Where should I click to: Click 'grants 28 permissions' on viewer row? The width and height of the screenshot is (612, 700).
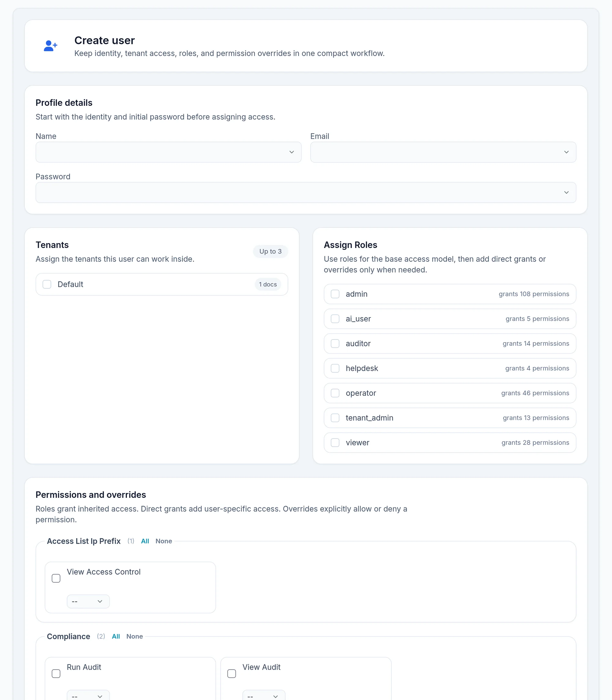pos(535,443)
